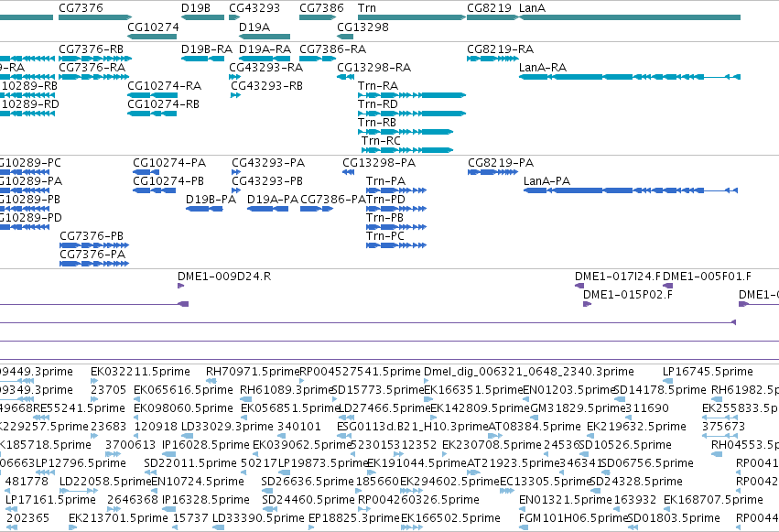779x532 pixels.
Task: Click EST IP16028.5prime
Action: click(x=206, y=446)
